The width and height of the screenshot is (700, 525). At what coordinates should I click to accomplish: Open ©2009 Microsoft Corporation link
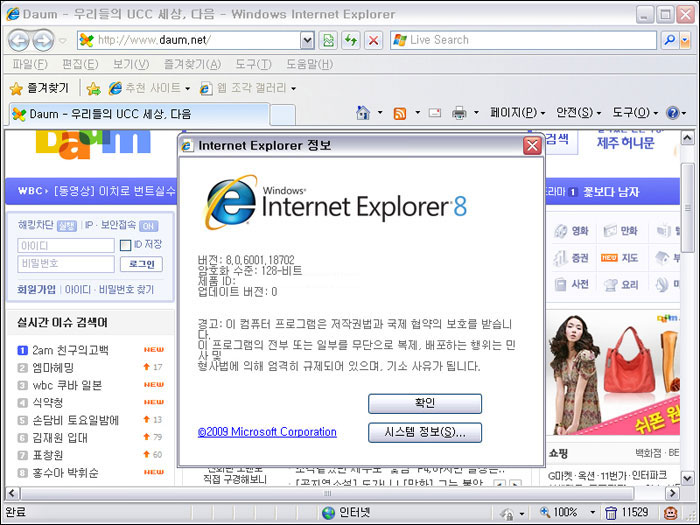click(x=267, y=432)
